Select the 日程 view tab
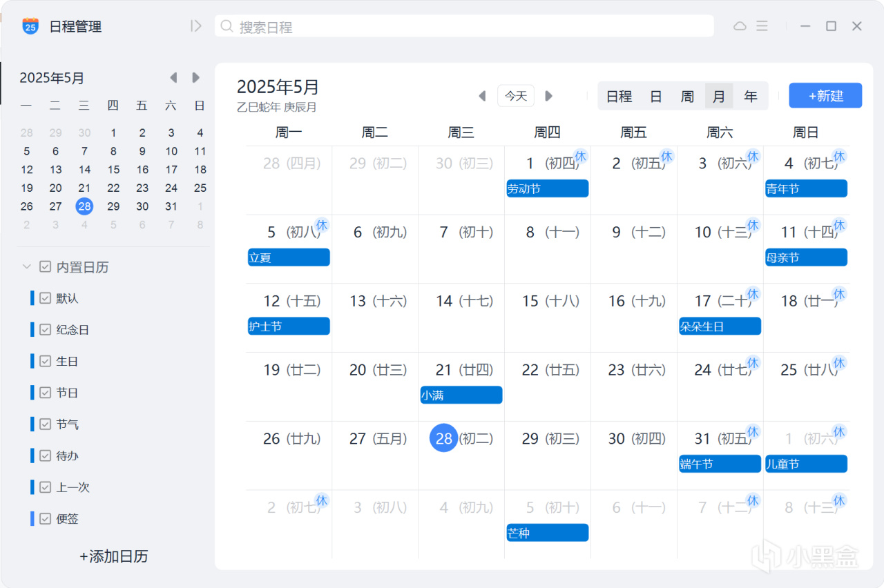The height and width of the screenshot is (588, 884). tap(619, 97)
